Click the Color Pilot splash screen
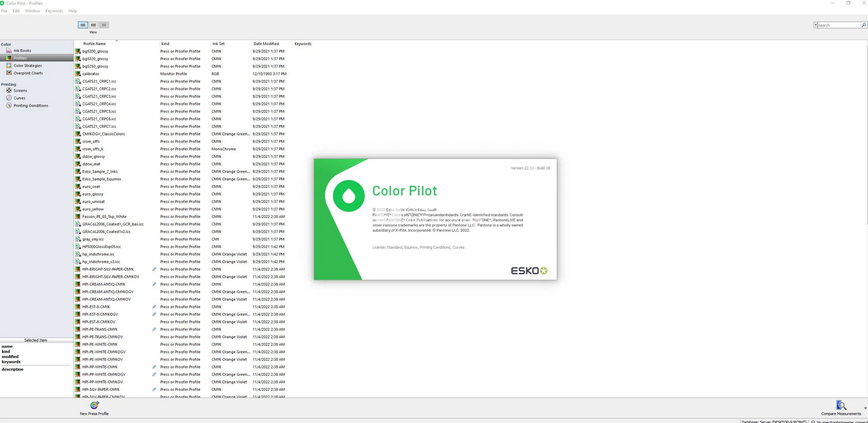Screen dimensions: 868x423 coord(435,219)
